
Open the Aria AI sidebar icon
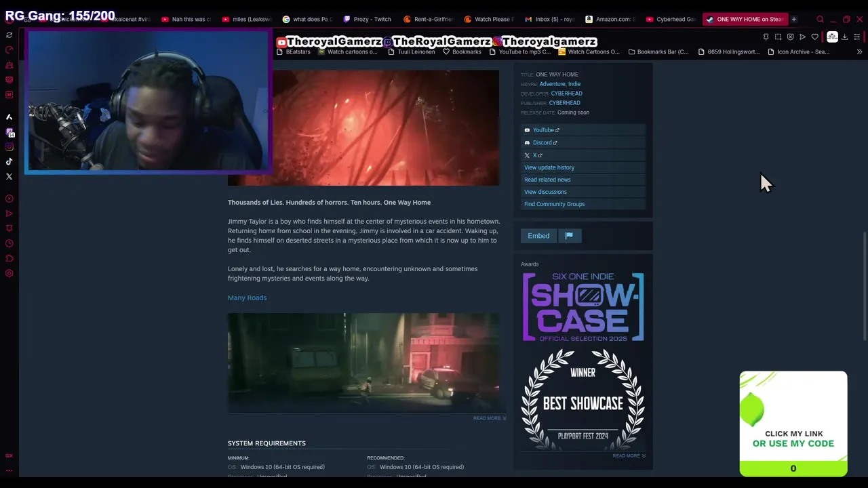point(9,117)
